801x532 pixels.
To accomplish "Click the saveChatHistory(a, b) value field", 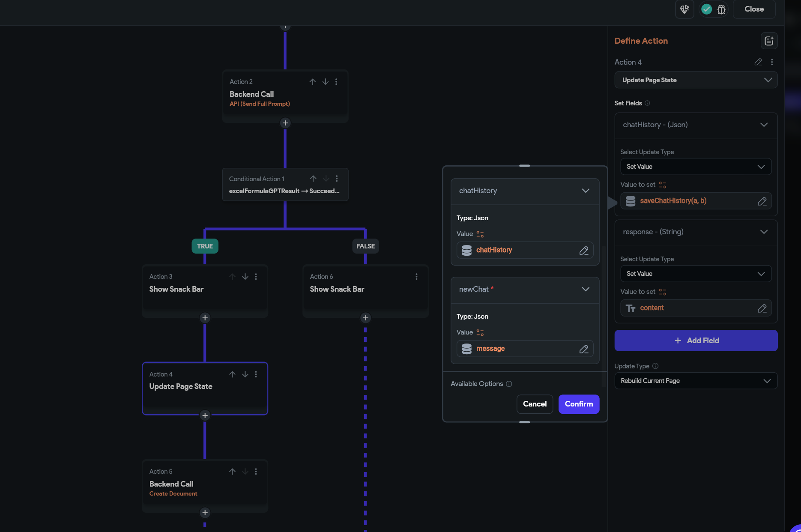I will point(696,201).
